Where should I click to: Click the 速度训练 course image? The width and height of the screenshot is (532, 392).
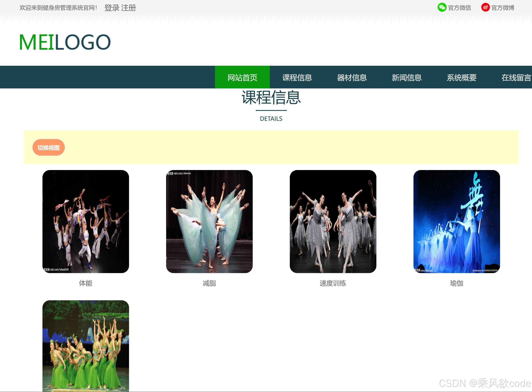pos(333,221)
